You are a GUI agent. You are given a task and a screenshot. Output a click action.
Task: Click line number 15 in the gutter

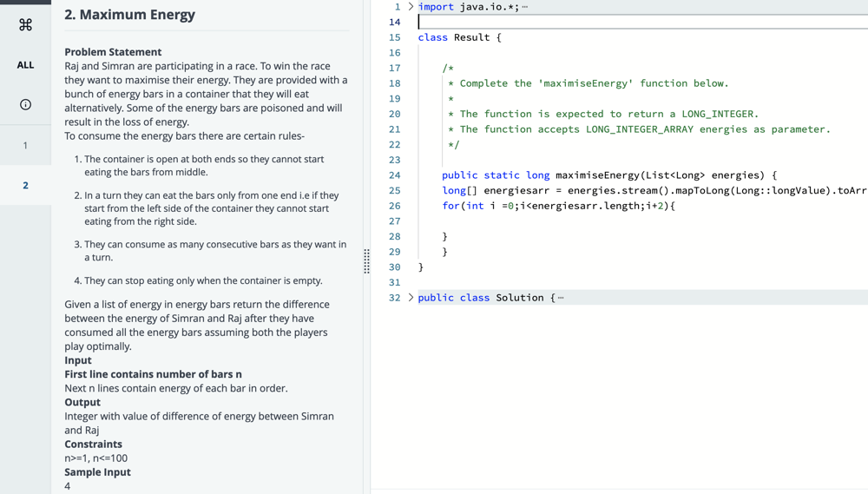point(394,37)
